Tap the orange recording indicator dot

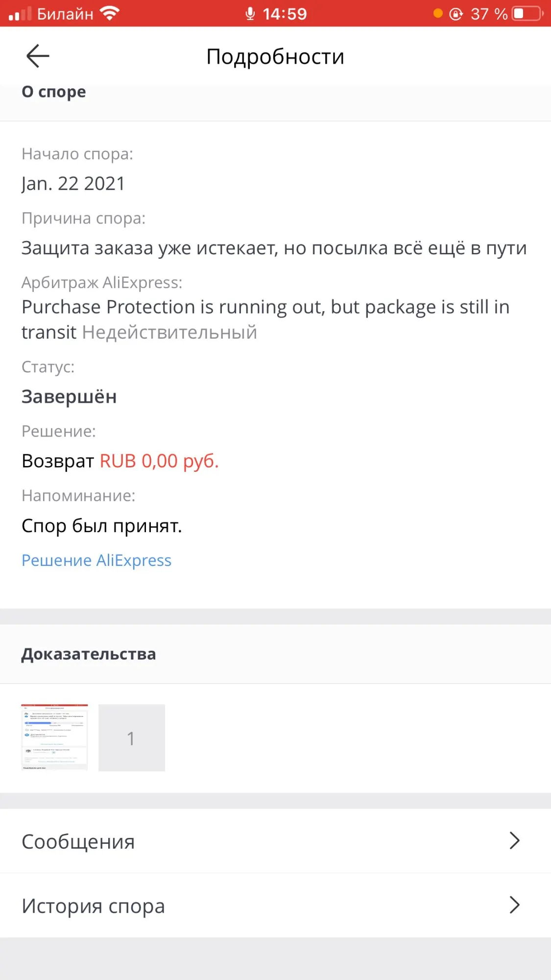click(438, 13)
